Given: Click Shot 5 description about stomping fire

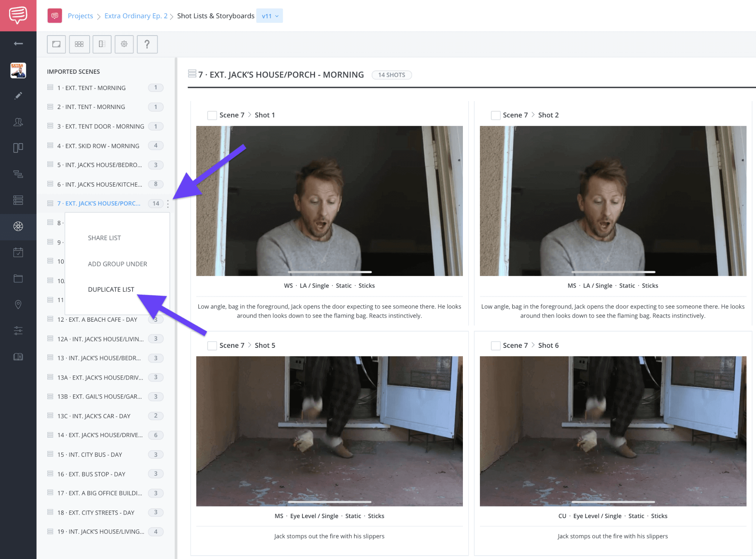Looking at the screenshot, I should tap(329, 536).
